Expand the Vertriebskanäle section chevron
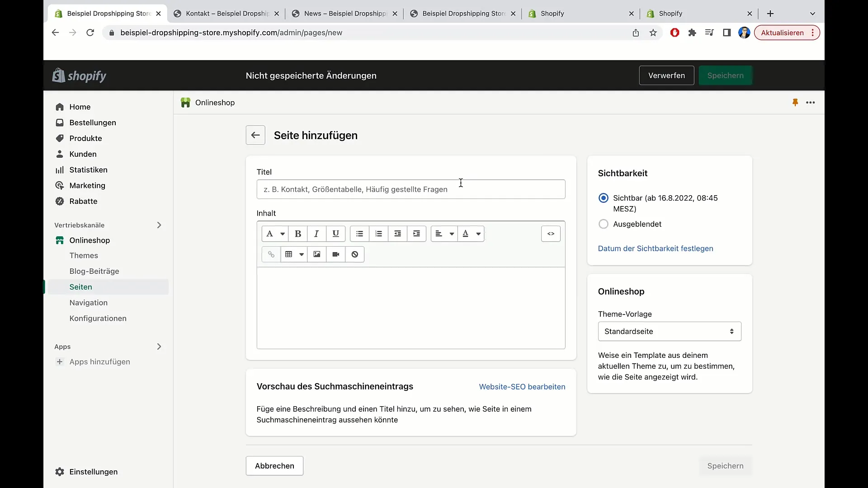Image resolution: width=868 pixels, height=488 pixels. [159, 225]
